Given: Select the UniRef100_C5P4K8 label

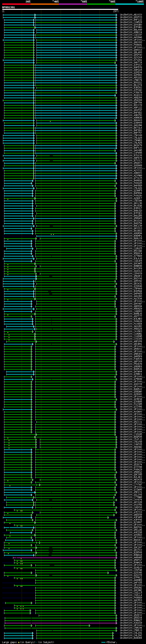Looking at the screenshot, I should [x=131, y=289].
